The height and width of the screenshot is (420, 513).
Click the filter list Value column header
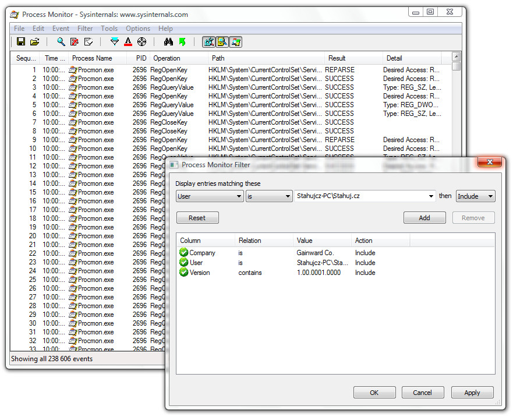(x=322, y=241)
